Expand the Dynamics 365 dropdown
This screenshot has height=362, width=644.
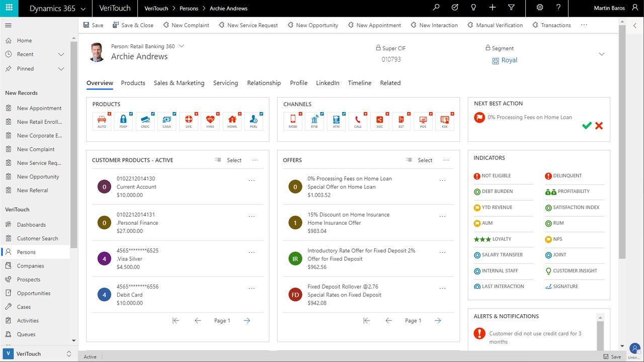click(x=83, y=8)
